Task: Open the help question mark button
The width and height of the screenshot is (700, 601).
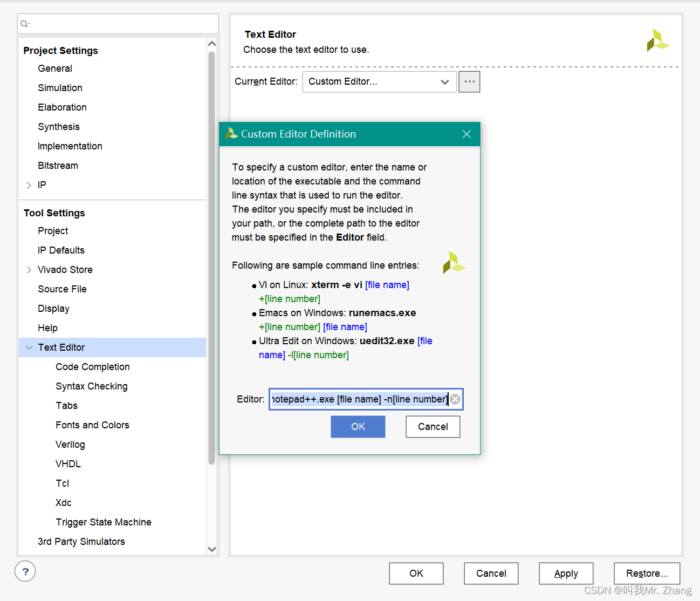Action: tap(25, 571)
